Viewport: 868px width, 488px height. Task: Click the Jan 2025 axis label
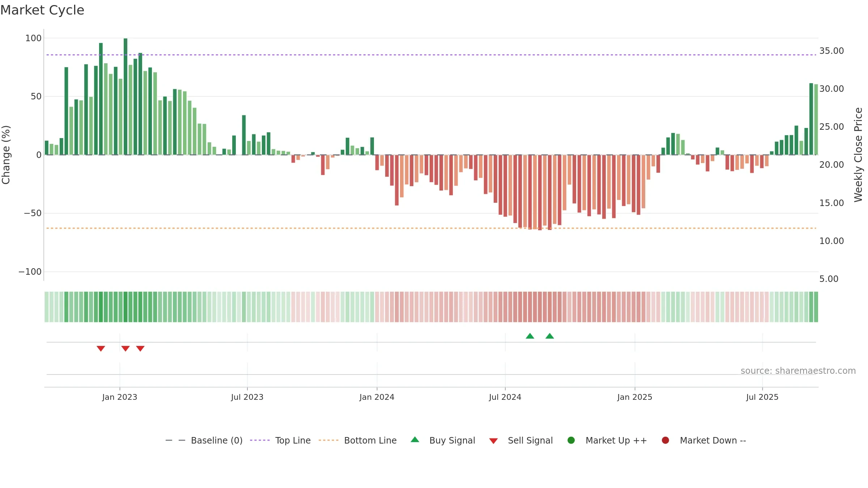click(x=635, y=397)
